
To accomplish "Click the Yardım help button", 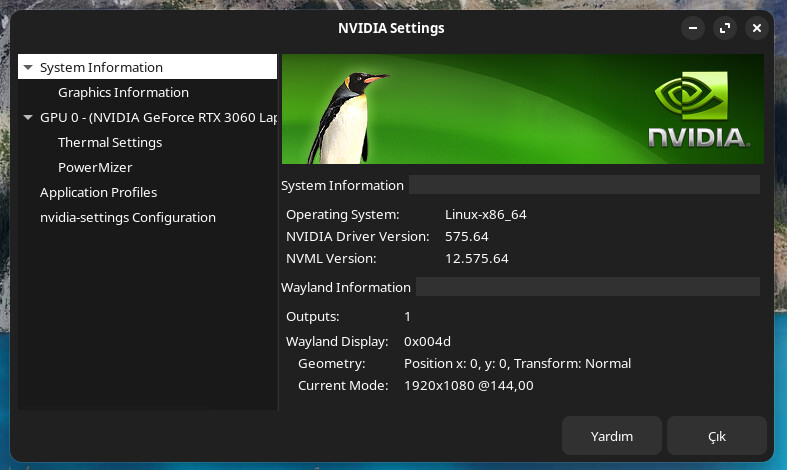I will 611,436.
